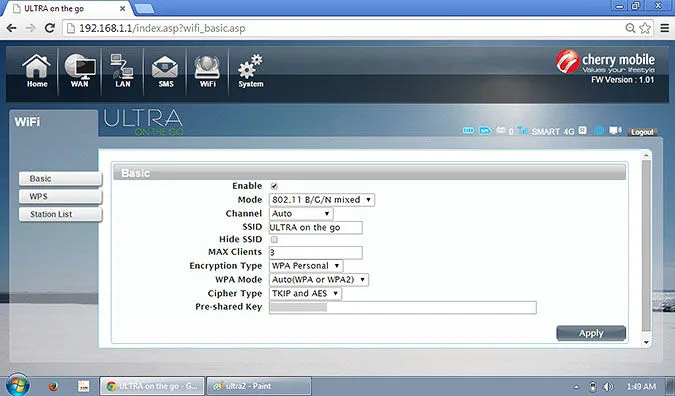Image resolution: width=675 pixels, height=396 pixels.
Task: Click the scrollbar down arrow
Action: tap(646, 342)
